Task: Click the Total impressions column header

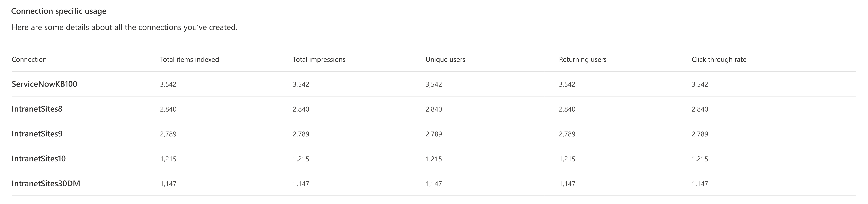Action: [x=319, y=59]
